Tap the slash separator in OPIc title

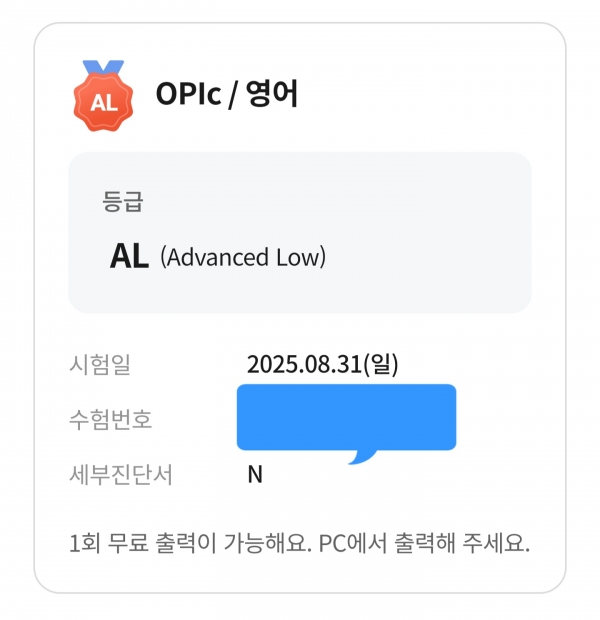[x=233, y=95]
